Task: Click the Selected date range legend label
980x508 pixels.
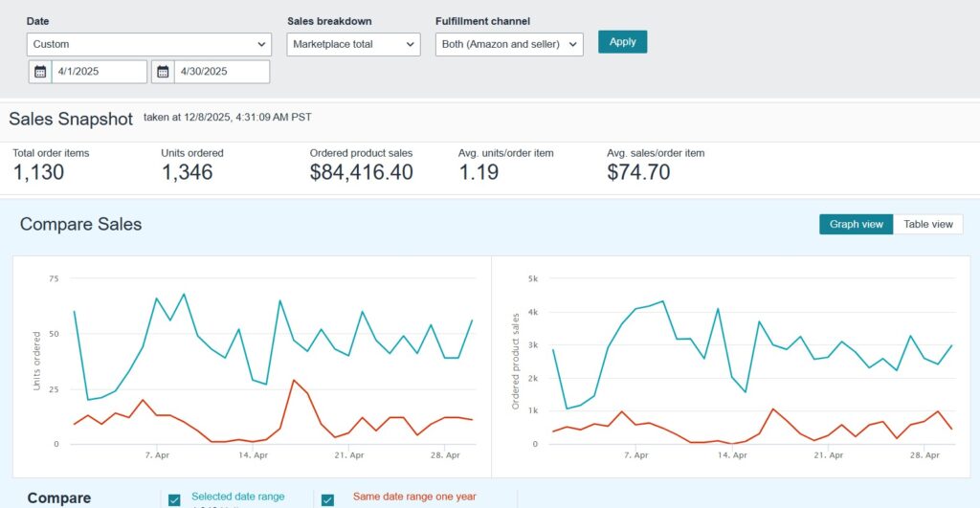Action: [237, 497]
